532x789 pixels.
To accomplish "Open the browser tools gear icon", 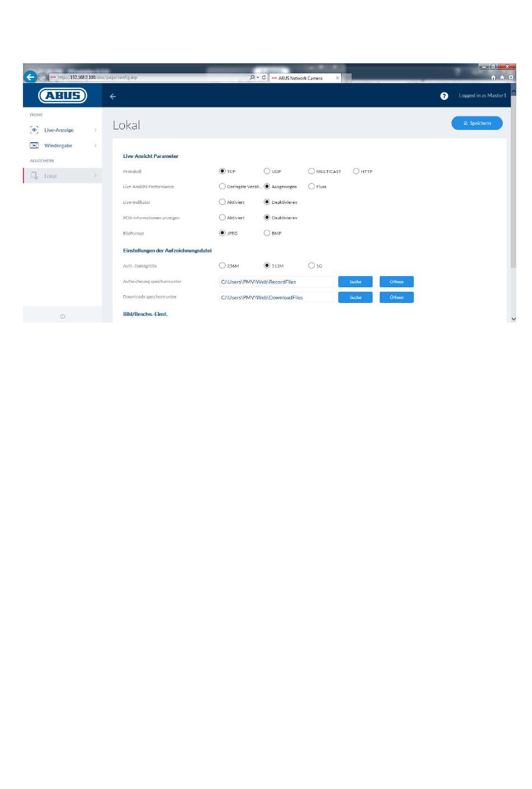I will pos(511,78).
